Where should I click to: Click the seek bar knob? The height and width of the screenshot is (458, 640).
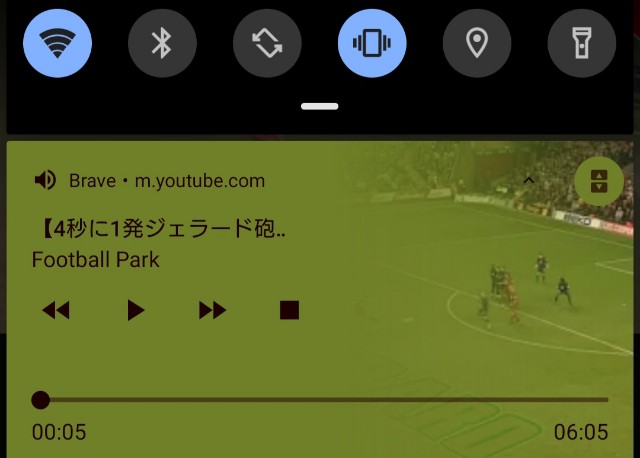(x=40, y=400)
